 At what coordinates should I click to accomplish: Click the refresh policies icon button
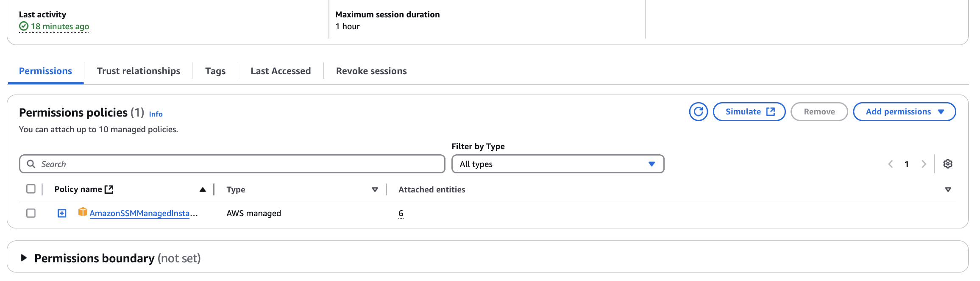[x=698, y=112]
